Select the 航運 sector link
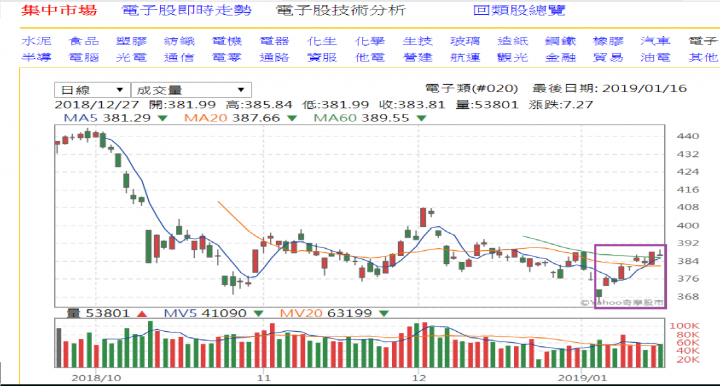This screenshot has height=386, width=720. 465,57
